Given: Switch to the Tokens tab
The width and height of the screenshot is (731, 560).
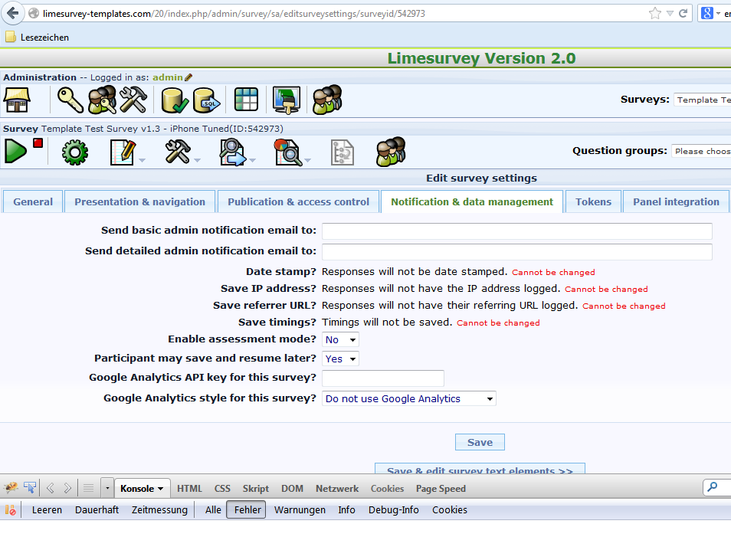Looking at the screenshot, I should pyautogui.click(x=593, y=201).
